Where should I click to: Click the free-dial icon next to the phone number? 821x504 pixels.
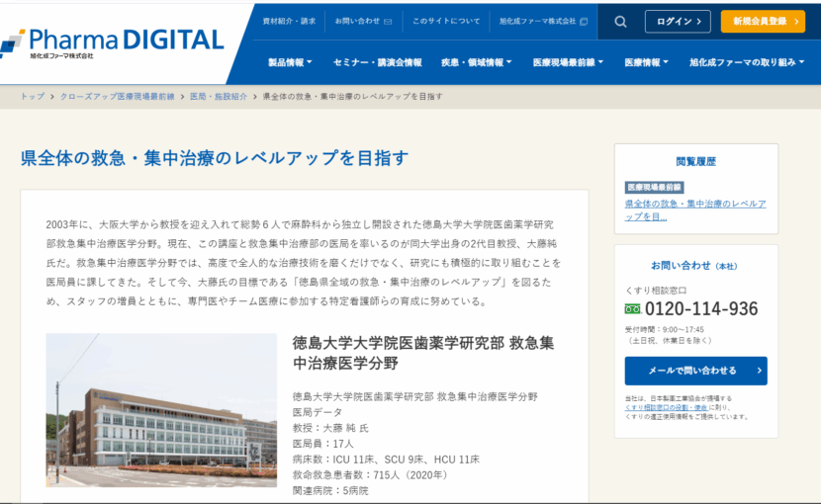(x=633, y=309)
